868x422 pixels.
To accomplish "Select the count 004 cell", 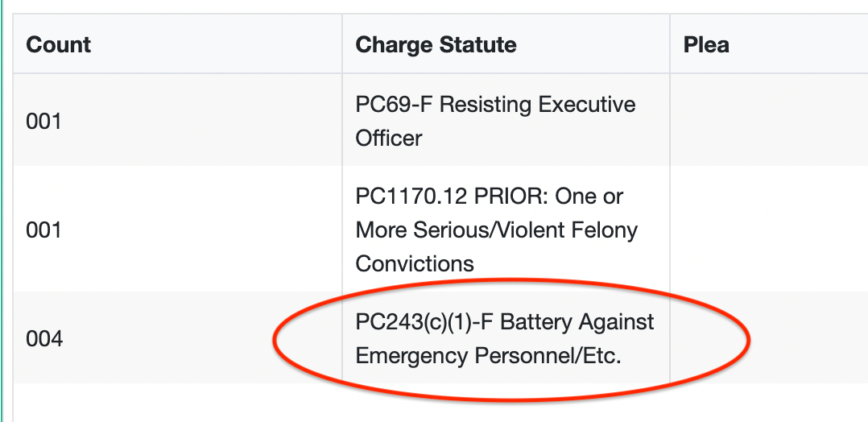I will click(x=44, y=339).
